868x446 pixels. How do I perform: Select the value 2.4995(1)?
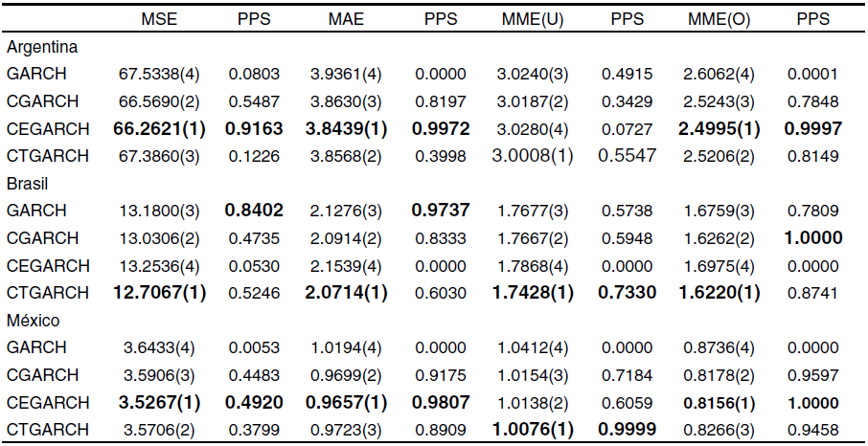point(720,128)
